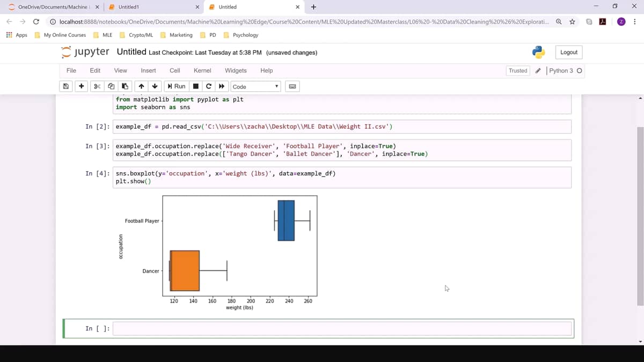The image size is (644, 362).
Task: Open the My Online Courses bookmark folder
Action: click(x=61, y=35)
